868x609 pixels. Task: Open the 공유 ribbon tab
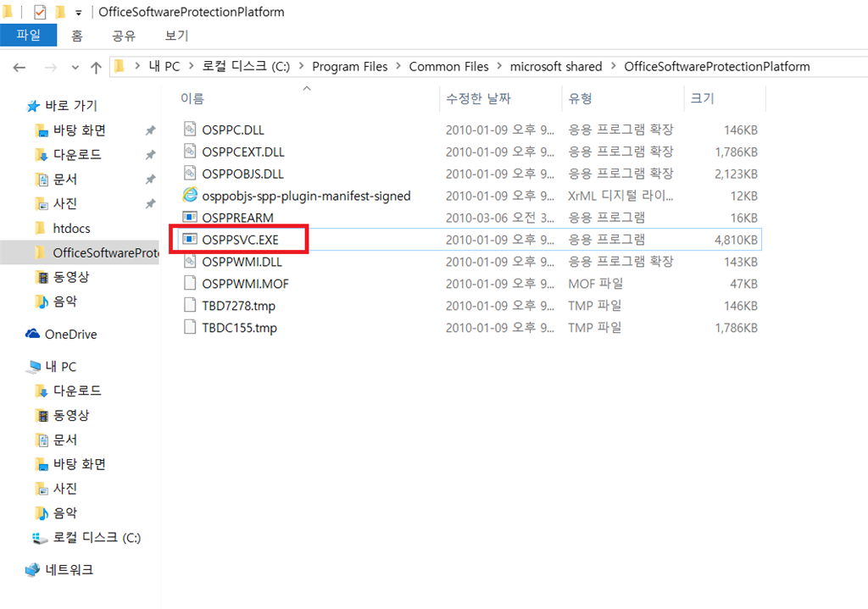coord(124,36)
